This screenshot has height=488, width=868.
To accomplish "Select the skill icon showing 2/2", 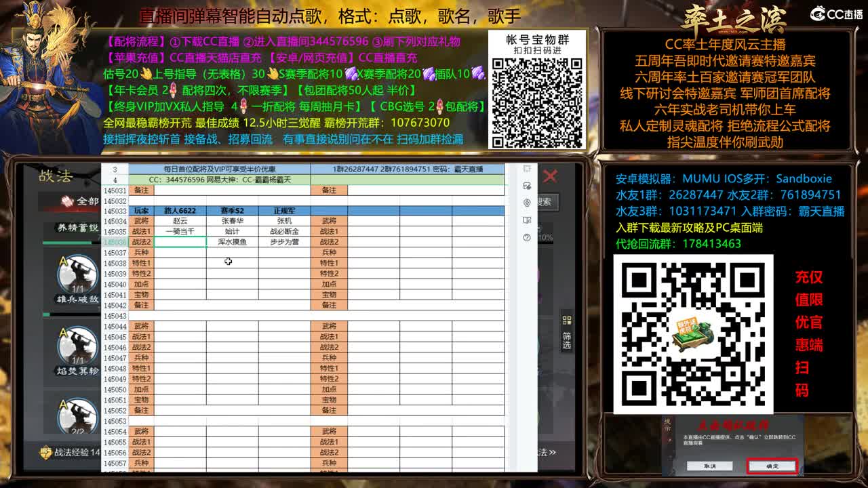I will tap(77, 415).
